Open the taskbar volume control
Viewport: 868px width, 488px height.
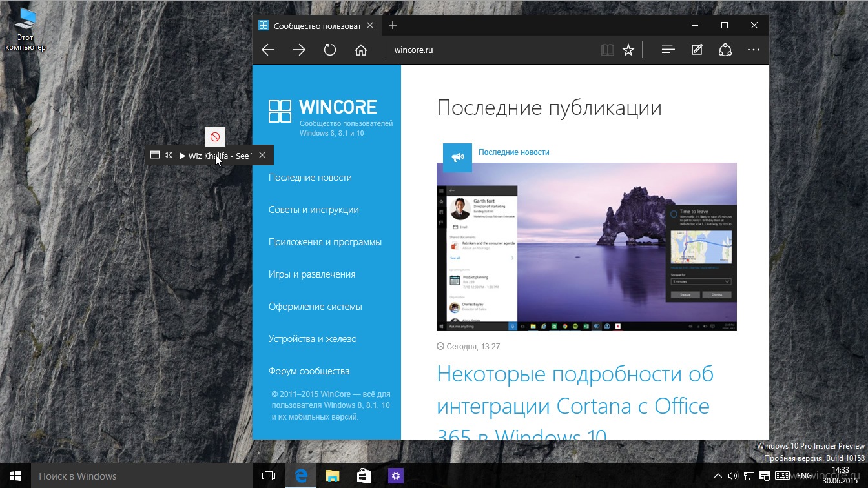coord(733,476)
